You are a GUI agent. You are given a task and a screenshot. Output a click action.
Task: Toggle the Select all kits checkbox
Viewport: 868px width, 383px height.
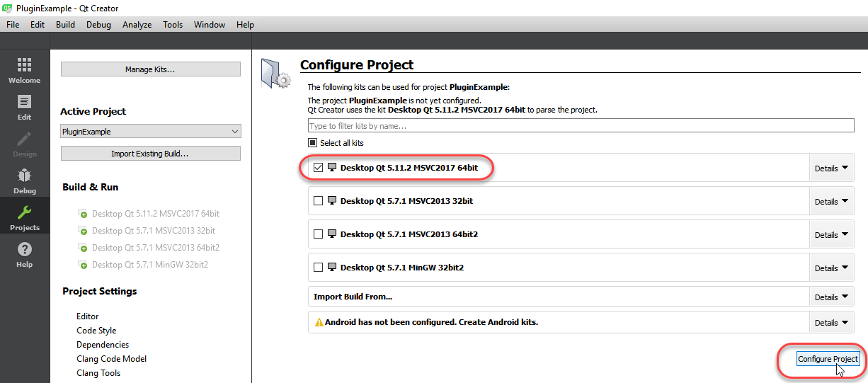[312, 143]
